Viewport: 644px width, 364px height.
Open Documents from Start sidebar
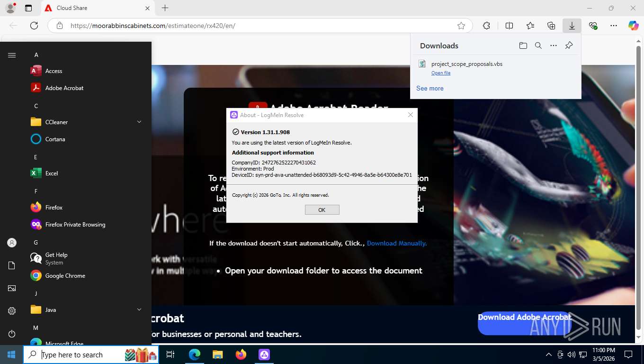pos(12,265)
